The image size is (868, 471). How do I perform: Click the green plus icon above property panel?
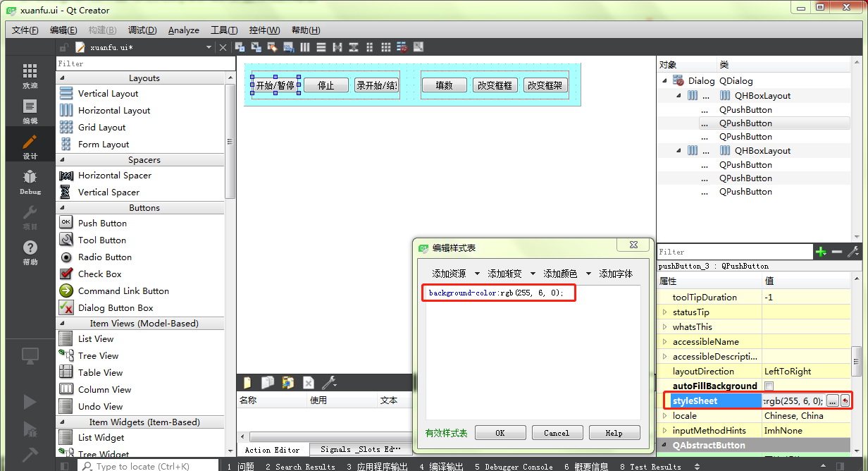(x=821, y=251)
